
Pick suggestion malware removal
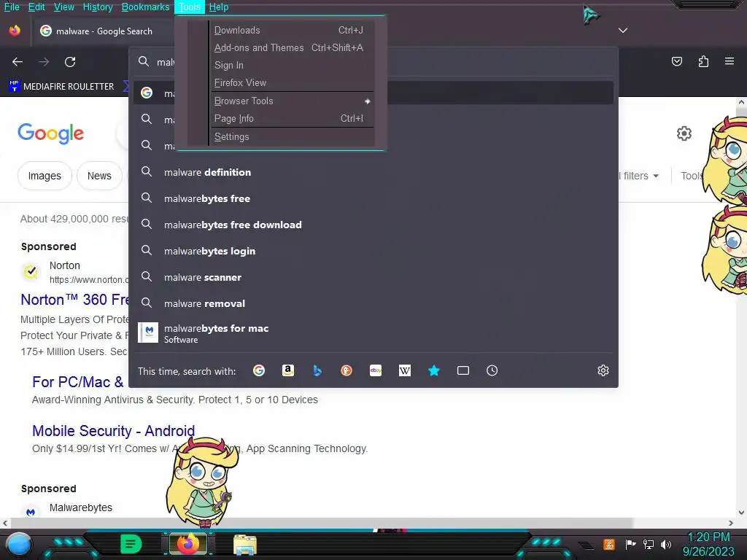(373, 303)
